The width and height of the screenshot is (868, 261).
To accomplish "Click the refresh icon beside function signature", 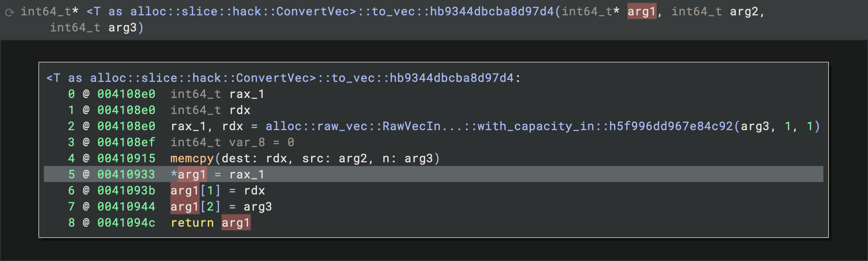I will coord(10,12).
